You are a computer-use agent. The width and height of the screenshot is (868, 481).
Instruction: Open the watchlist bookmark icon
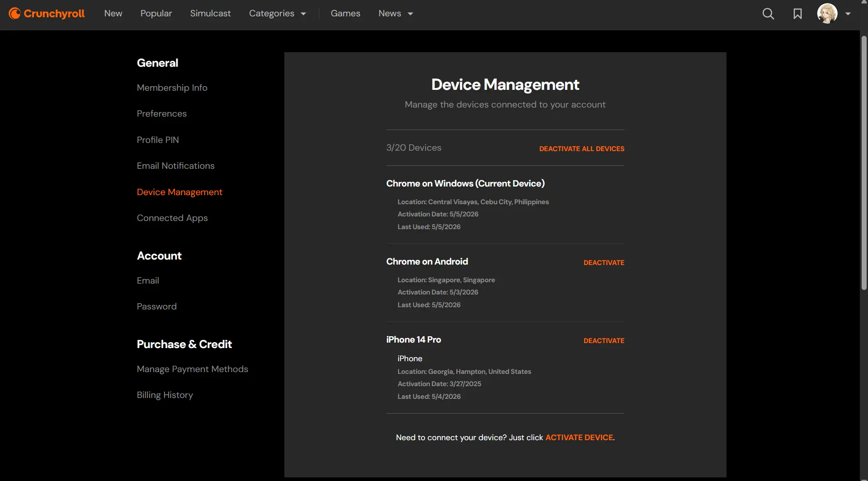pos(798,14)
